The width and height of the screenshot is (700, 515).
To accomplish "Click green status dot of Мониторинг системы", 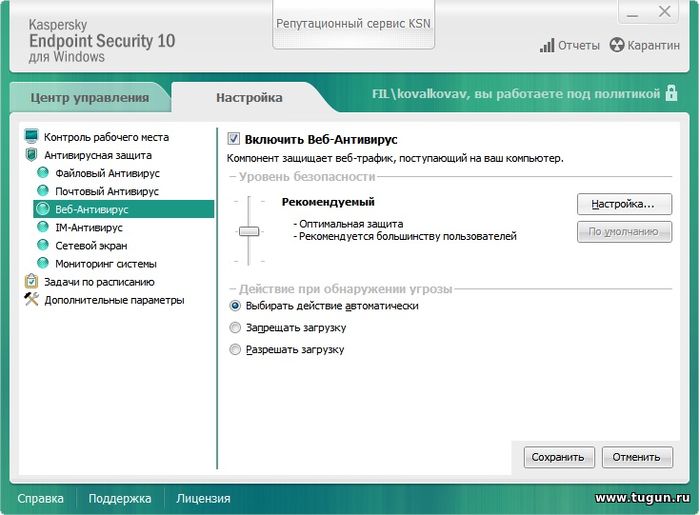I will pyautogui.click(x=43, y=263).
